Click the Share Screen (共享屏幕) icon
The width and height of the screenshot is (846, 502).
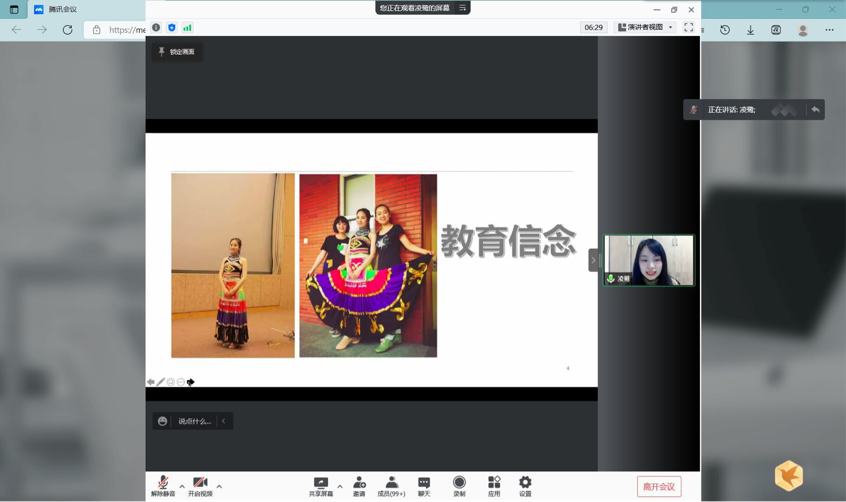321,486
